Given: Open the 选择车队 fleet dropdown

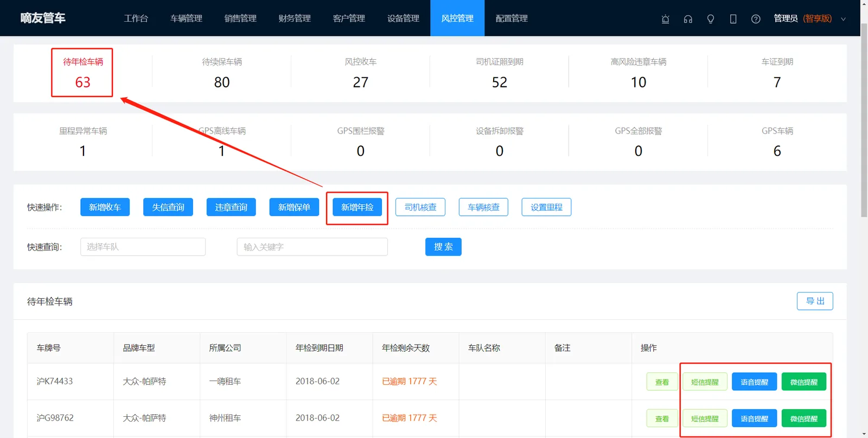Looking at the screenshot, I should click(143, 247).
